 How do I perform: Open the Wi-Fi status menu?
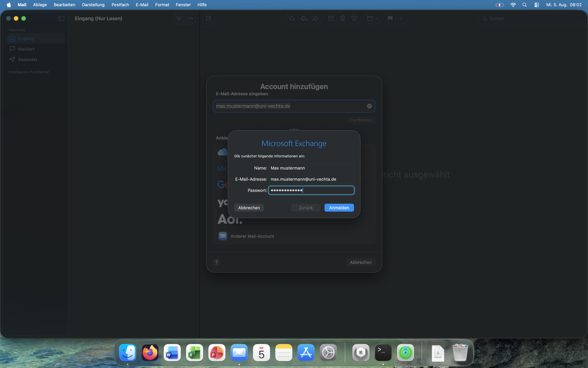(x=513, y=5)
